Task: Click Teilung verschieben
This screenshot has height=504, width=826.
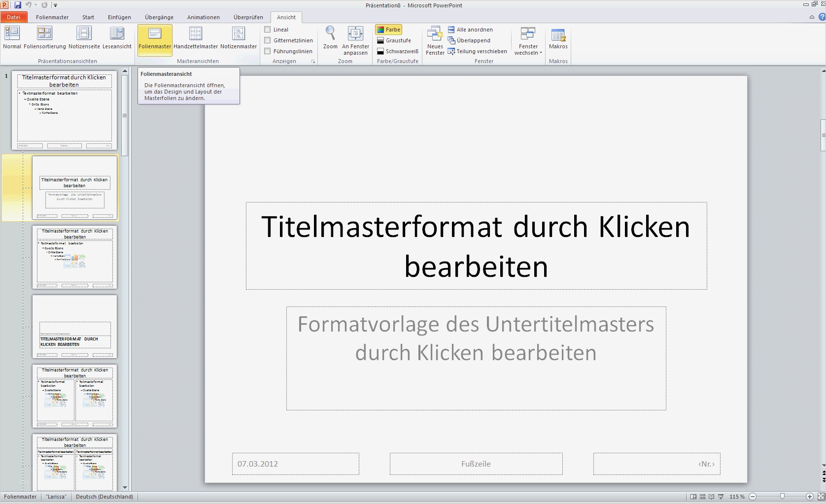Action: tap(477, 51)
